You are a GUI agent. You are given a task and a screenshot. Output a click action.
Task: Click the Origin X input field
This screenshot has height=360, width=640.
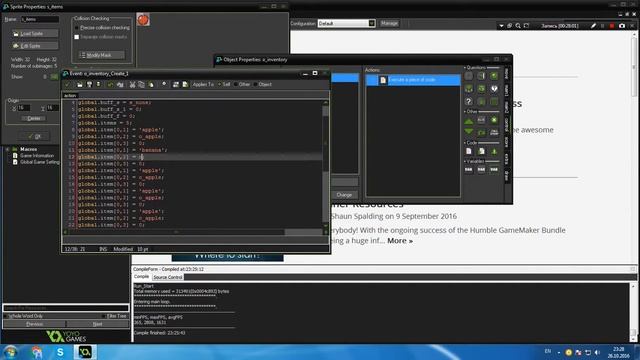tap(24, 108)
